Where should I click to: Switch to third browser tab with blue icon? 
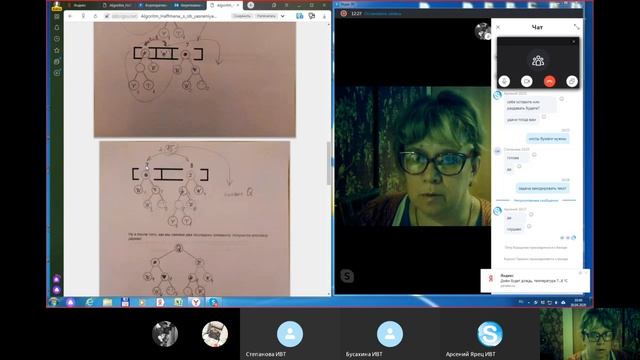[x=153, y=5]
